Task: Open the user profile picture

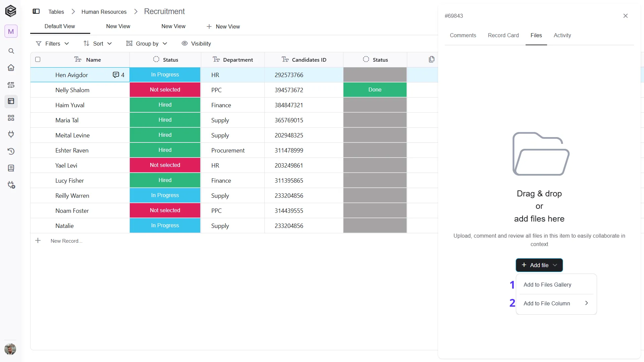Action: pyautogui.click(x=10, y=349)
